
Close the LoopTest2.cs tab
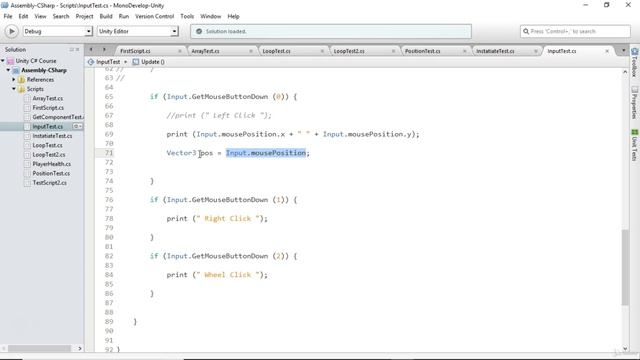click(x=393, y=51)
